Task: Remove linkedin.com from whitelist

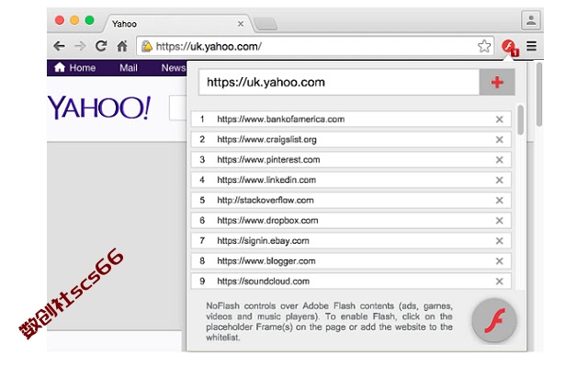Action: click(x=499, y=180)
